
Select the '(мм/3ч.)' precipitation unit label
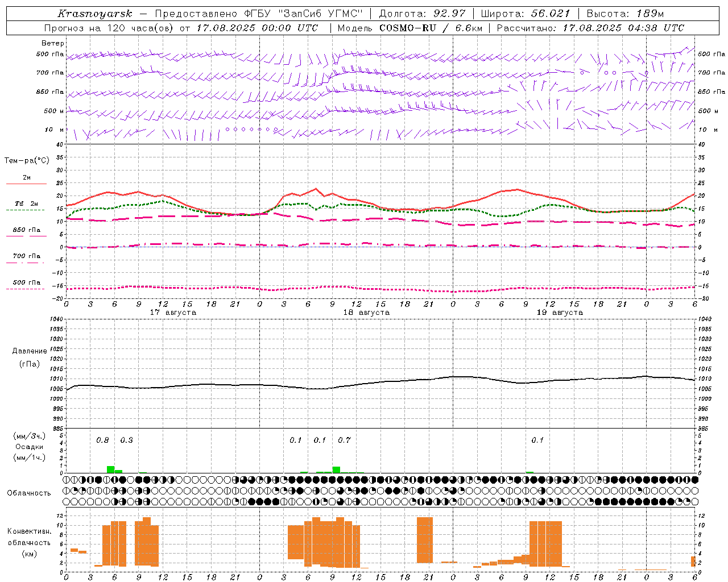coord(30,436)
